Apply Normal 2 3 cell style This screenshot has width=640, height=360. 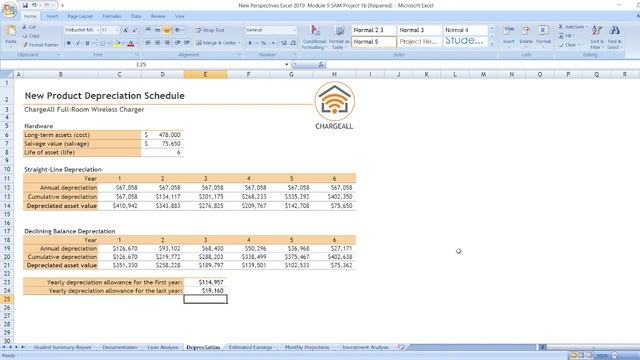373,30
